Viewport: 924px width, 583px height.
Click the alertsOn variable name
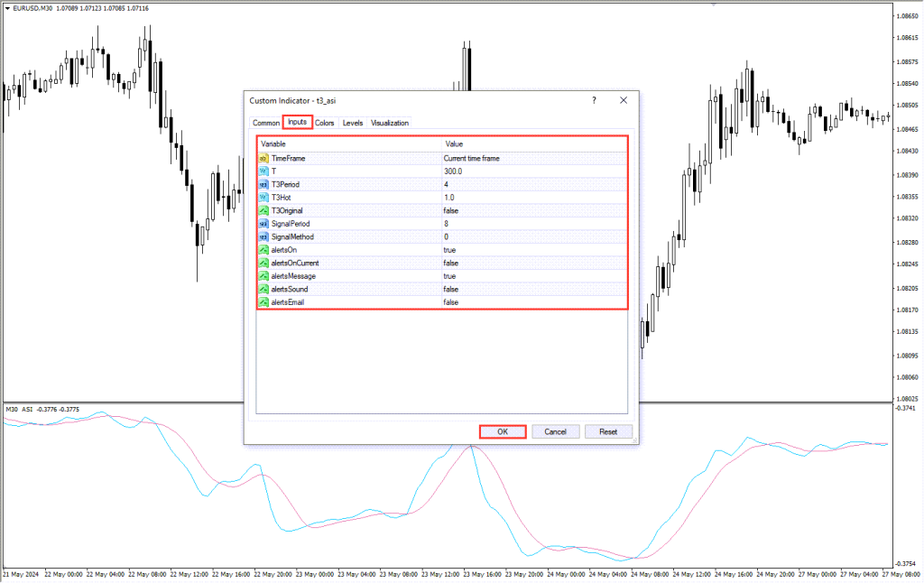pos(284,250)
